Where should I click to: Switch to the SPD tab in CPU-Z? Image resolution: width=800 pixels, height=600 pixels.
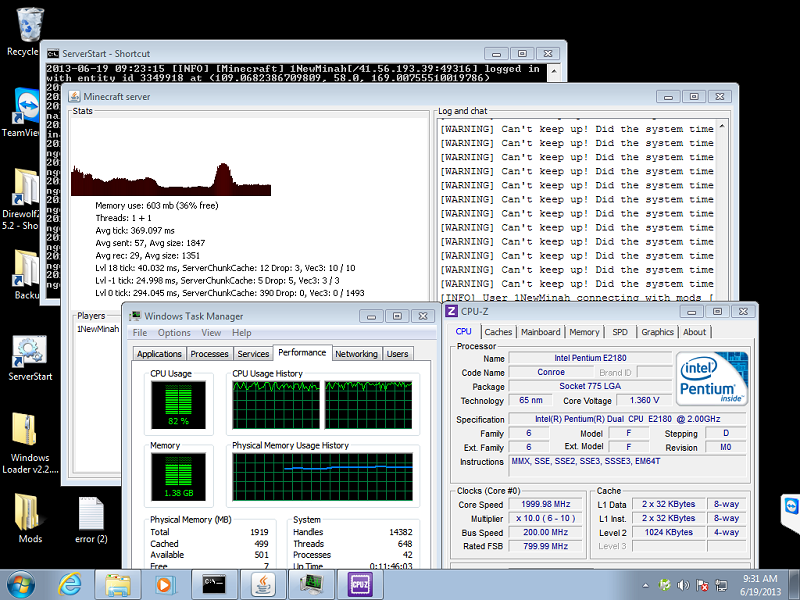click(620, 332)
